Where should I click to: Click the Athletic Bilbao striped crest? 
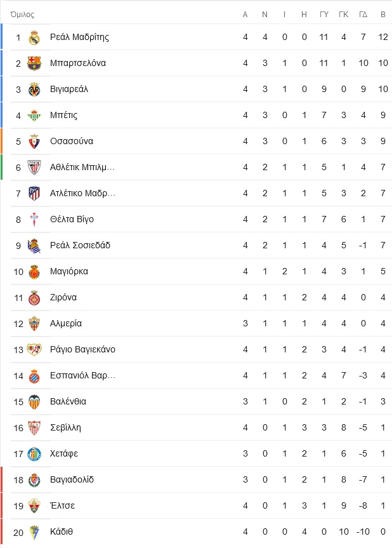(x=34, y=168)
